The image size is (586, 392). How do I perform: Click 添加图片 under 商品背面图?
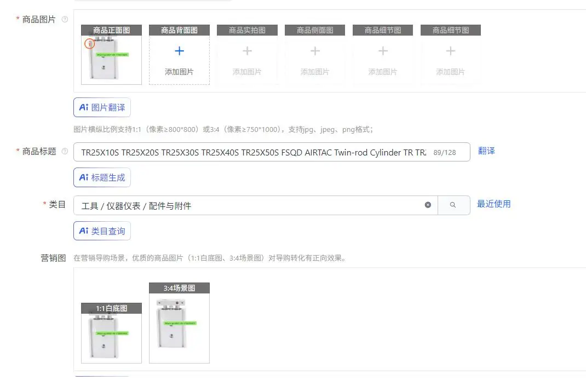[x=180, y=72]
